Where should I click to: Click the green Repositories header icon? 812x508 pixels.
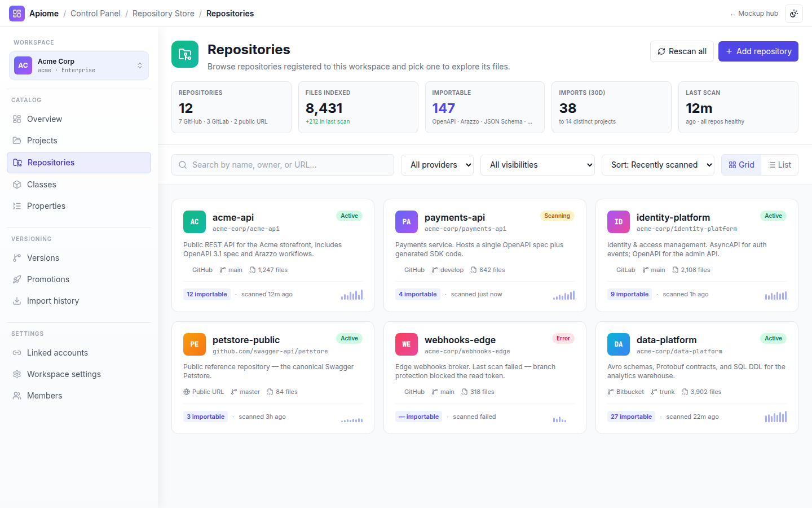click(x=185, y=54)
